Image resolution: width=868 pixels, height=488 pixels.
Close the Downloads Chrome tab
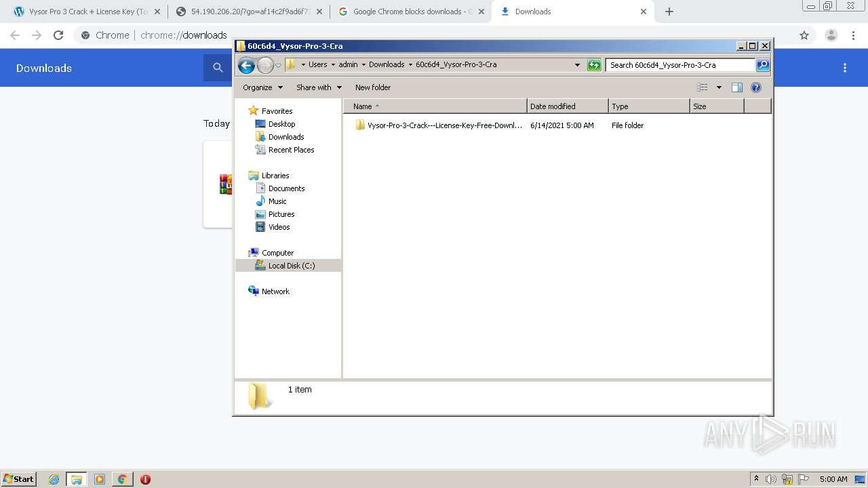click(644, 12)
